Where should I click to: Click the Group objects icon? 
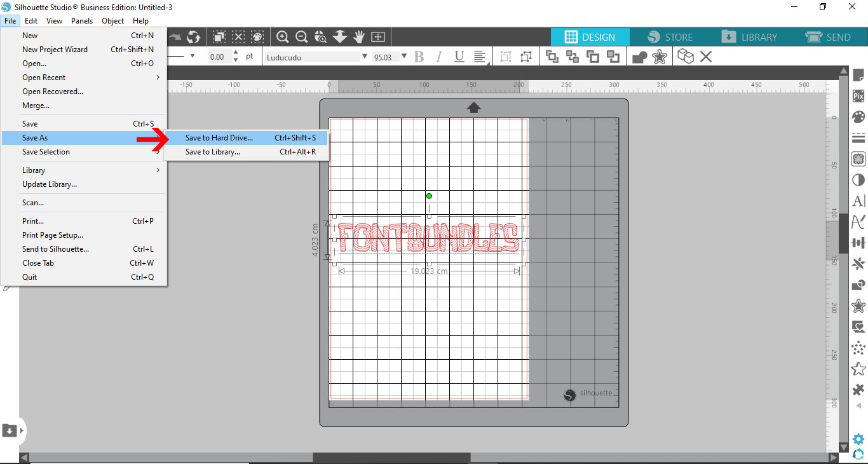tap(506, 57)
